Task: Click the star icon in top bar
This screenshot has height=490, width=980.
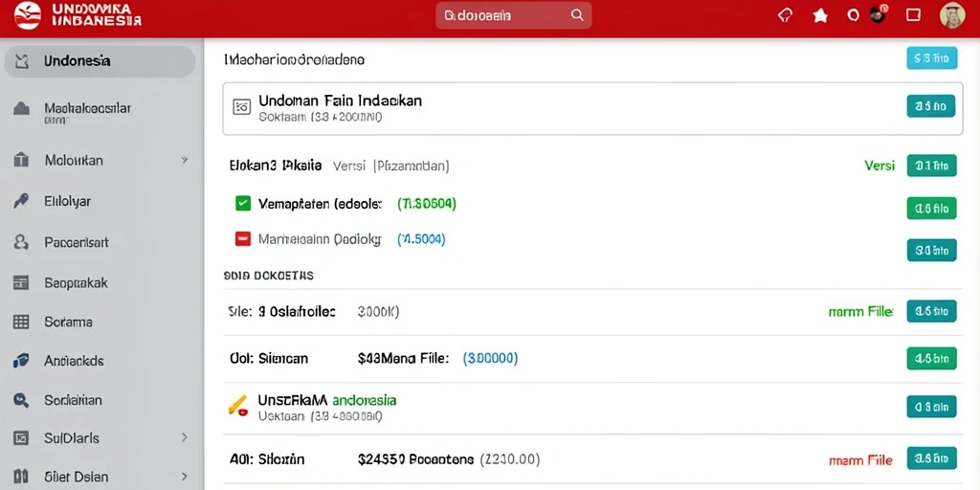Action: point(820,15)
